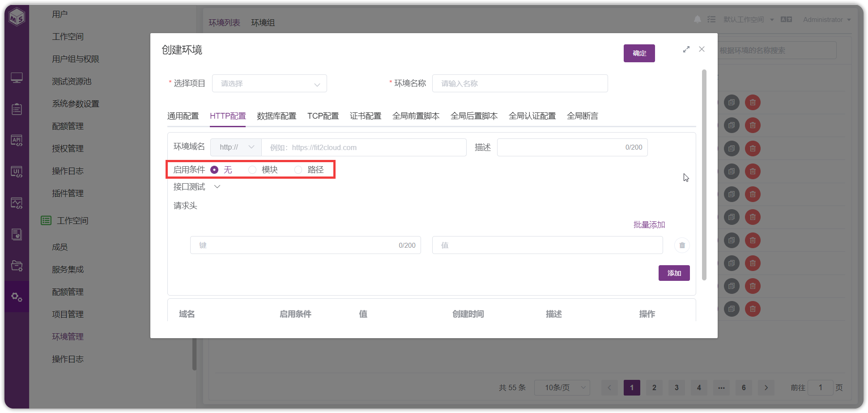Select 模块 radio for 启用条件
This screenshot has width=868, height=413.
click(252, 170)
